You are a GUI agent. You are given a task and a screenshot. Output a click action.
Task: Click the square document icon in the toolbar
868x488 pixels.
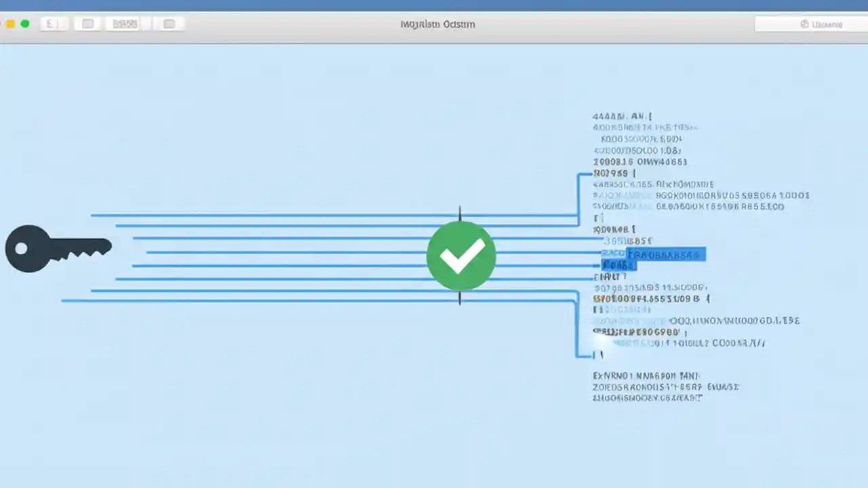click(88, 23)
